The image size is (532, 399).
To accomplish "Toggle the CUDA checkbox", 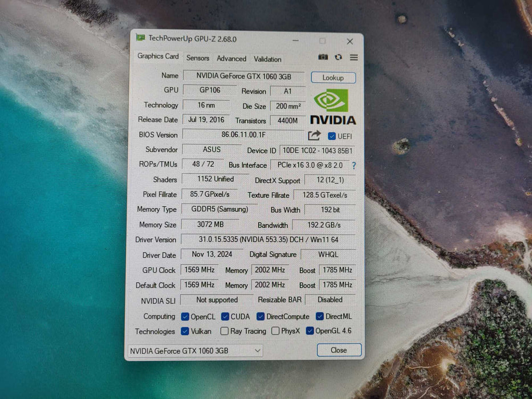I will point(225,316).
